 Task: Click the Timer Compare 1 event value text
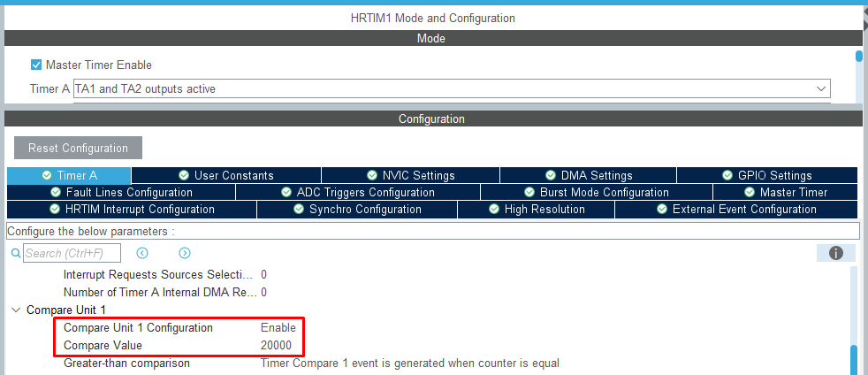coord(409,364)
